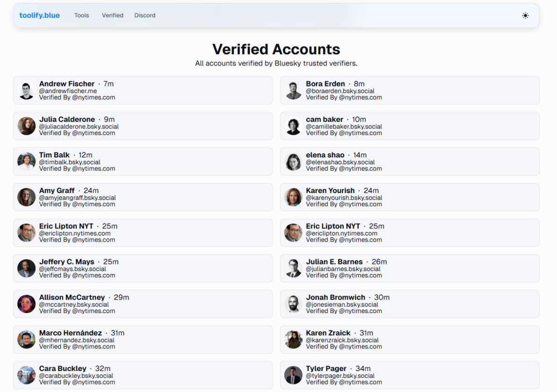
Task: Open the Tim Balk name
Action: (x=54, y=155)
